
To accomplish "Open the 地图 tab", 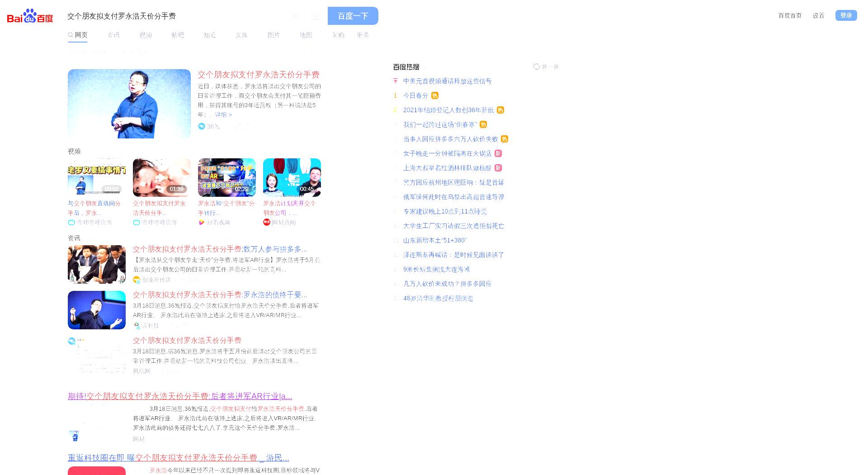I will [x=306, y=35].
